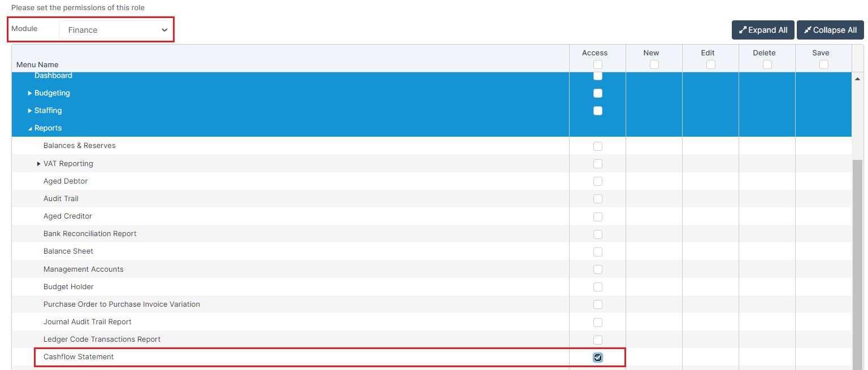
Task: Expand the Staffing tree node arrow
Action: (x=30, y=111)
